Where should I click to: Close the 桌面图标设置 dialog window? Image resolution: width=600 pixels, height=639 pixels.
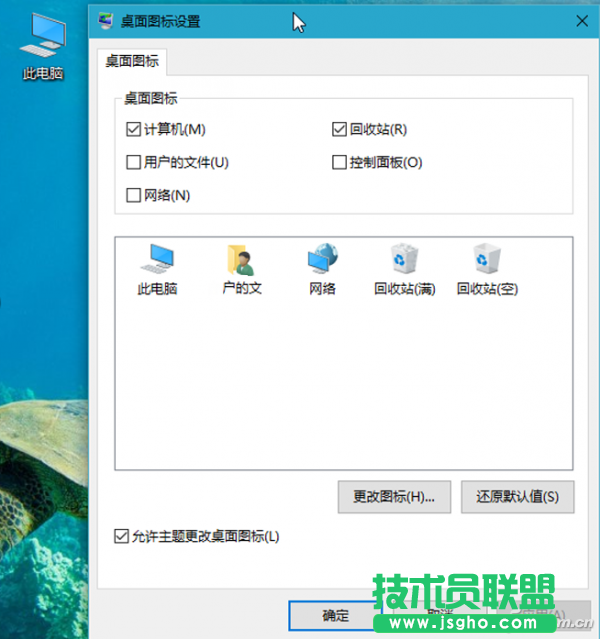[582, 18]
